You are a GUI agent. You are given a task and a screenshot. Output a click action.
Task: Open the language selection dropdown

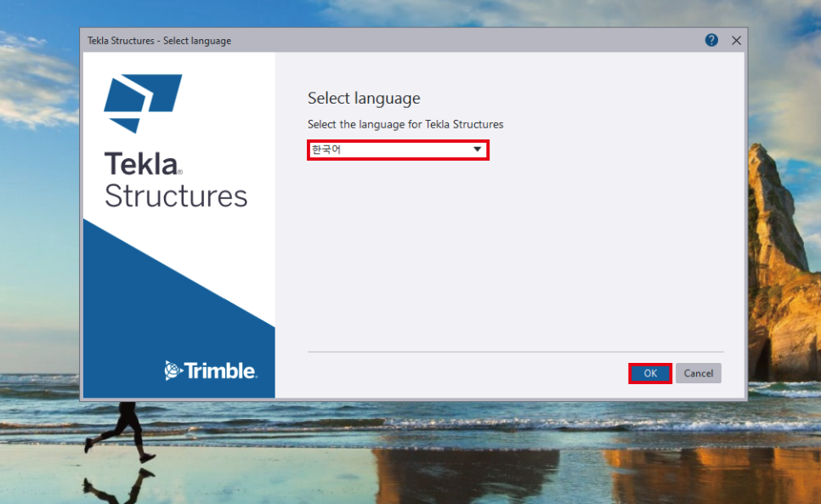pyautogui.click(x=398, y=150)
